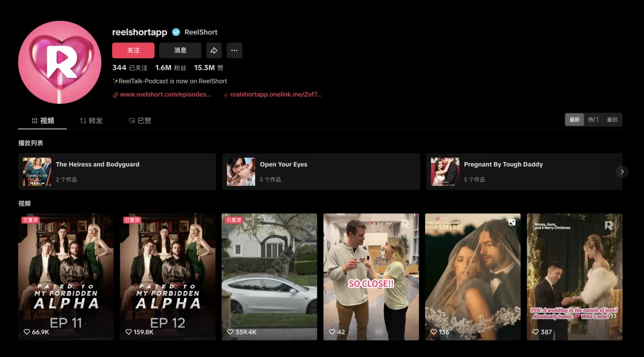Click the ReelShort lollipop profile avatar
This screenshot has height=357, width=644.
(60, 63)
